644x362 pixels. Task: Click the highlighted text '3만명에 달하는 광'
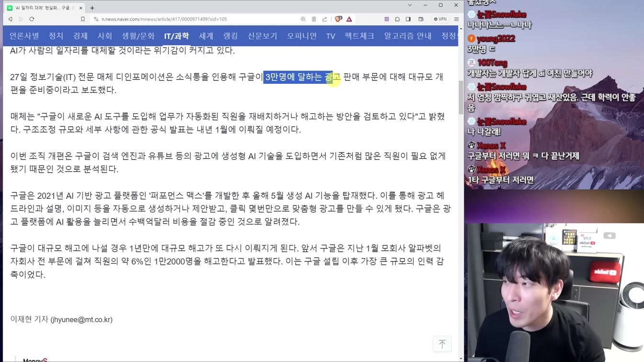[299, 77]
